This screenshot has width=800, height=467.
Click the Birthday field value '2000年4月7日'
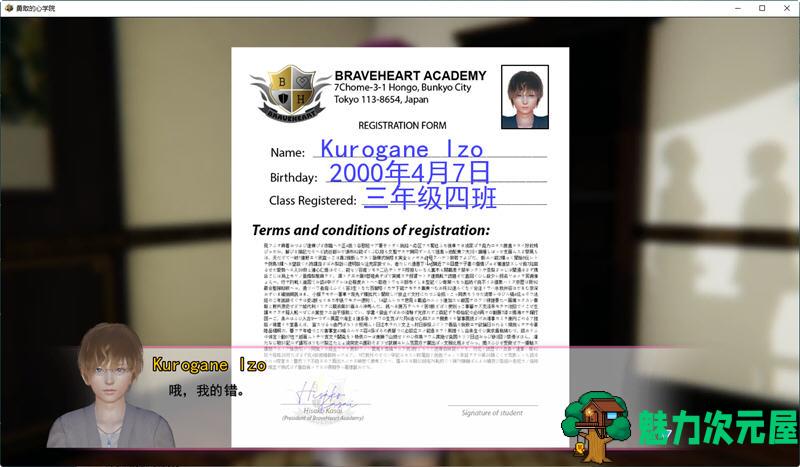tap(410, 173)
